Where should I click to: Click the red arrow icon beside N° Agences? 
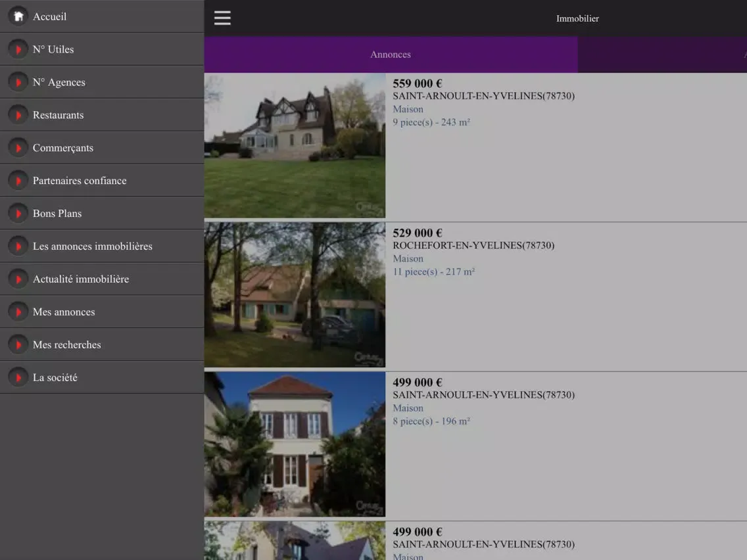18,82
